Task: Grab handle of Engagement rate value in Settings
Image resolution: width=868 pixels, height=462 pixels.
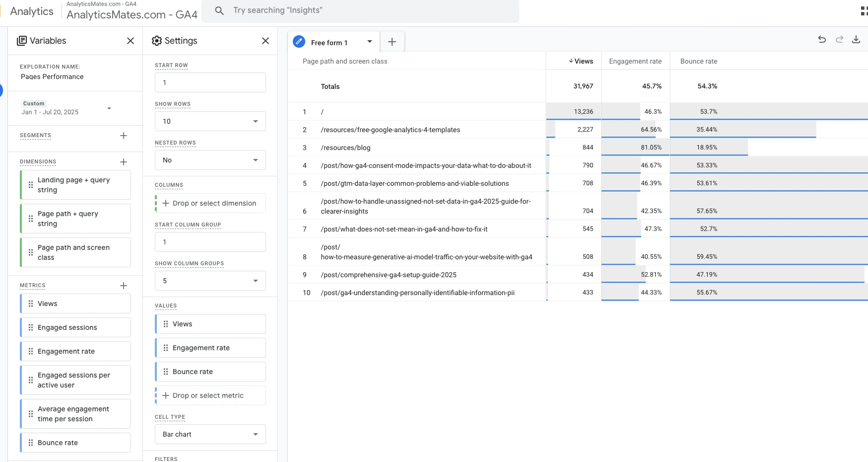Action: click(x=166, y=348)
